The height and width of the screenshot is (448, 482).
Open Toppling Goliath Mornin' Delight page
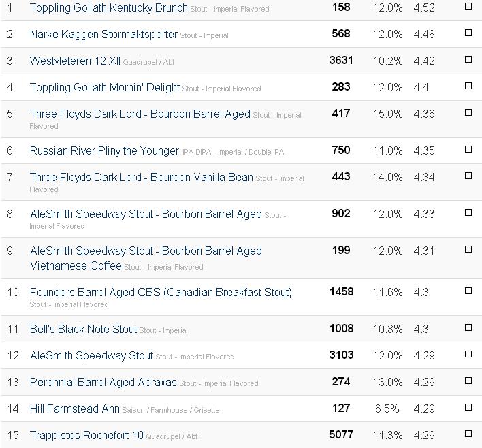tap(105, 88)
